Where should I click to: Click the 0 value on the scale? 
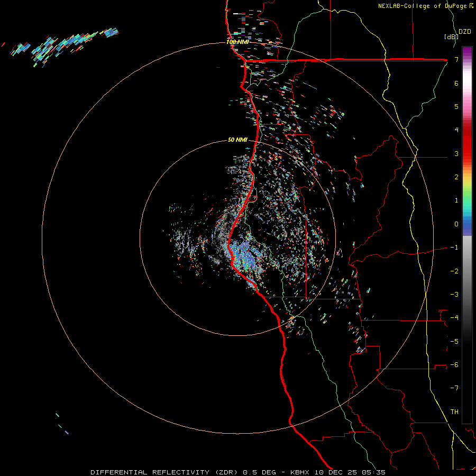456,224
